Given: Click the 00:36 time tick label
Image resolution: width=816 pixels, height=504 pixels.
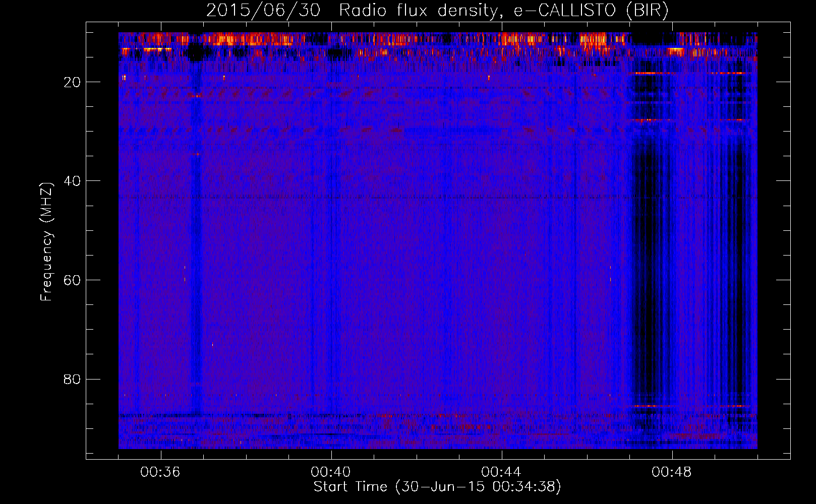Looking at the screenshot, I should pos(160,472).
